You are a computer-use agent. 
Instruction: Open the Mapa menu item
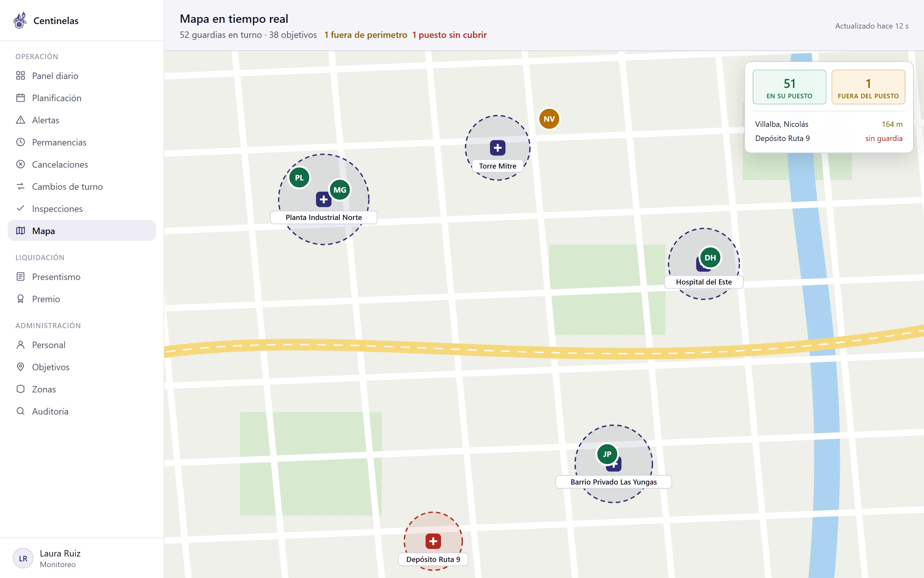click(x=82, y=231)
